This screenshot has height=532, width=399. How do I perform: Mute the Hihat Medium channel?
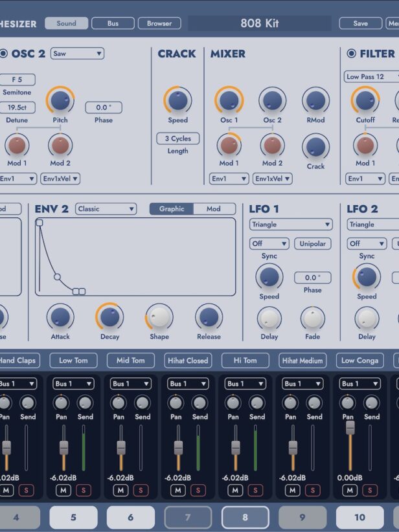(x=293, y=491)
